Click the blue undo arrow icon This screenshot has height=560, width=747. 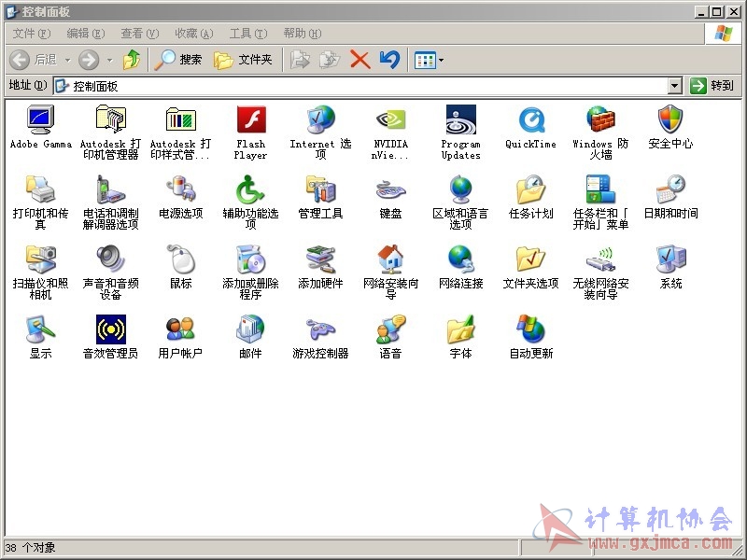pos(389,60)
